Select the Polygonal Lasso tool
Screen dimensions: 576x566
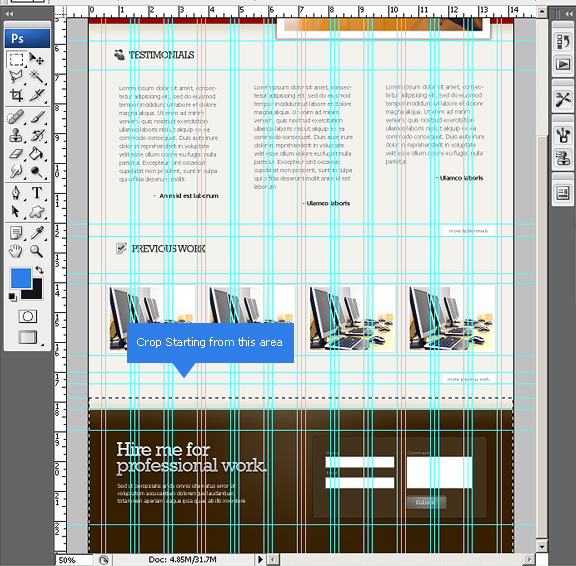pyautogui.click(x=16, y=77)
